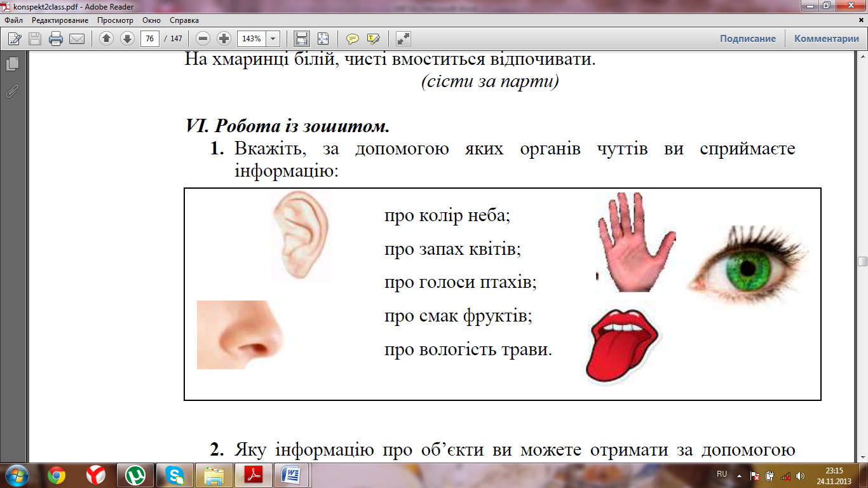Open Action Center flag tray icon
The height and width of the screenshot is (488, 868).
pyautogui.click(x=755, y=475)
